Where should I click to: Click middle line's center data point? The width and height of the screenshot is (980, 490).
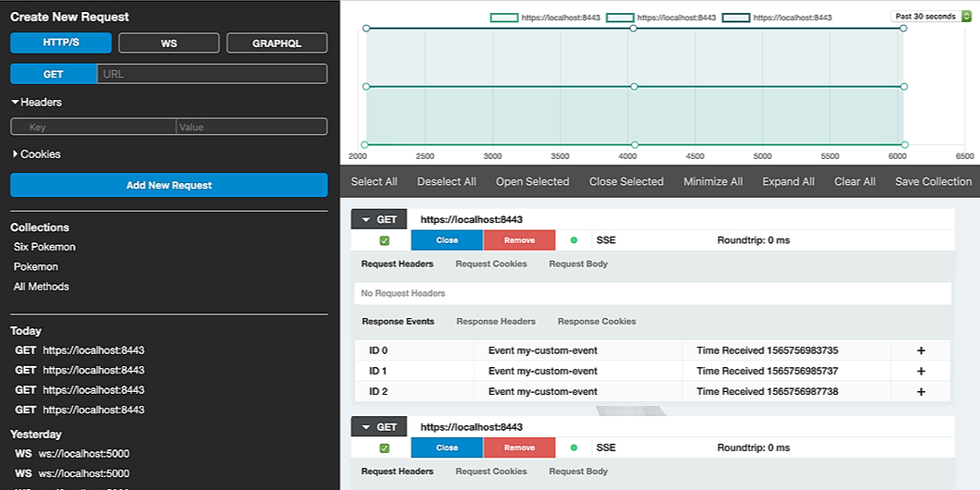[635, 86]
